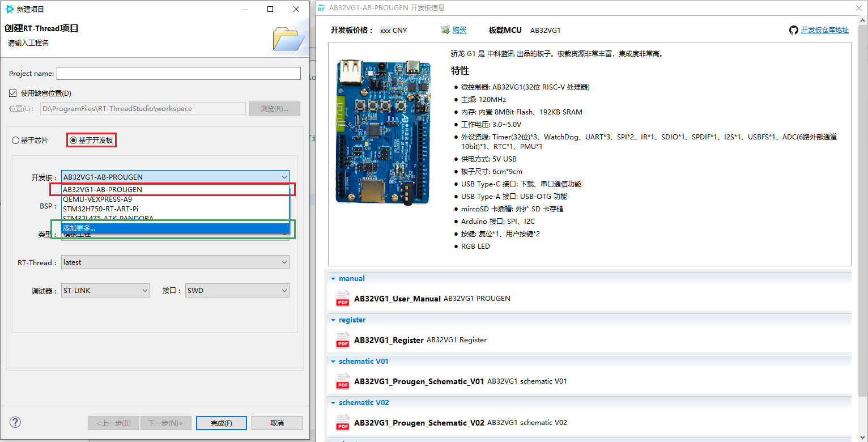Open the 调试器 ST-LINK dropdown
Screen dimensions: 868x442
(105, 290)
